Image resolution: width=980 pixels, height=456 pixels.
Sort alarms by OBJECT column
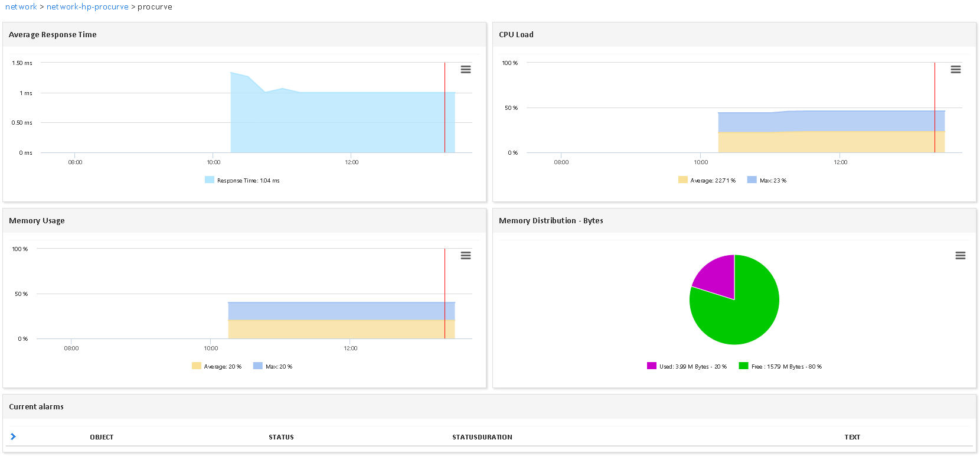[102, 437]
